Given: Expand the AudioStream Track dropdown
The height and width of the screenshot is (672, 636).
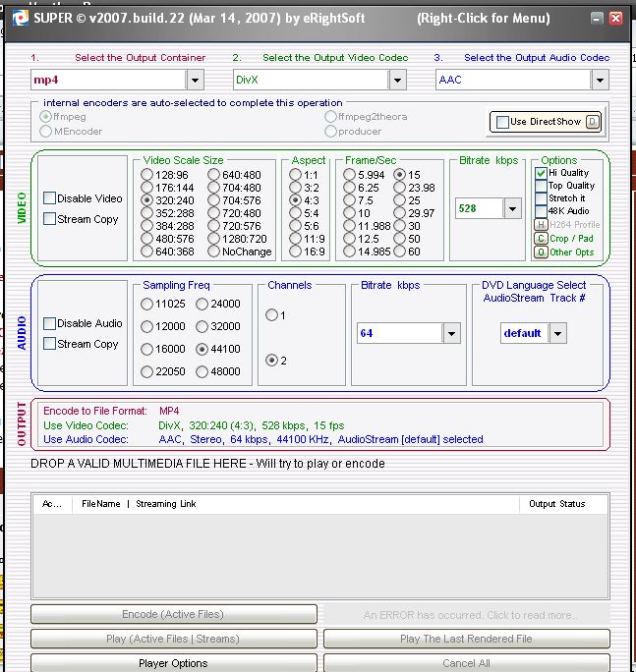Looking at the screenshot, I should [557, 333].
